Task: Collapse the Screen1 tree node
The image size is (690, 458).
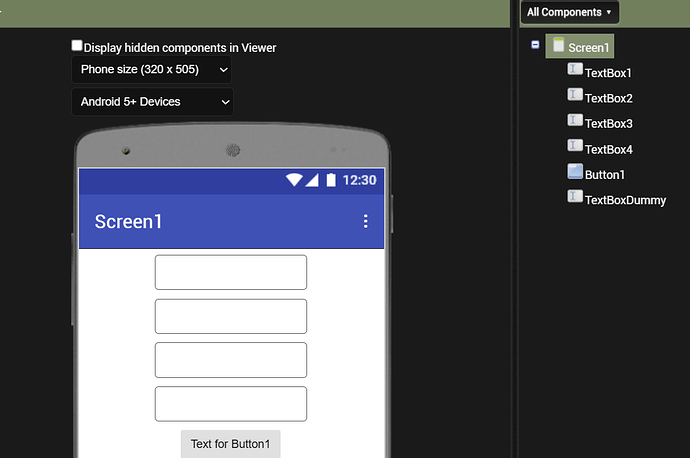Action: pyautogui.click(x=535, y=44)
